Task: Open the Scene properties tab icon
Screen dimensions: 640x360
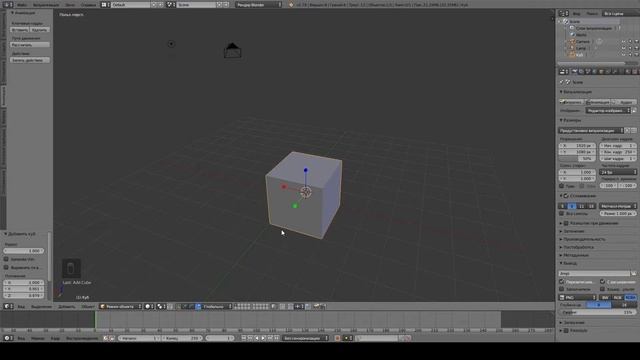Action: click(x=588, y=71)
